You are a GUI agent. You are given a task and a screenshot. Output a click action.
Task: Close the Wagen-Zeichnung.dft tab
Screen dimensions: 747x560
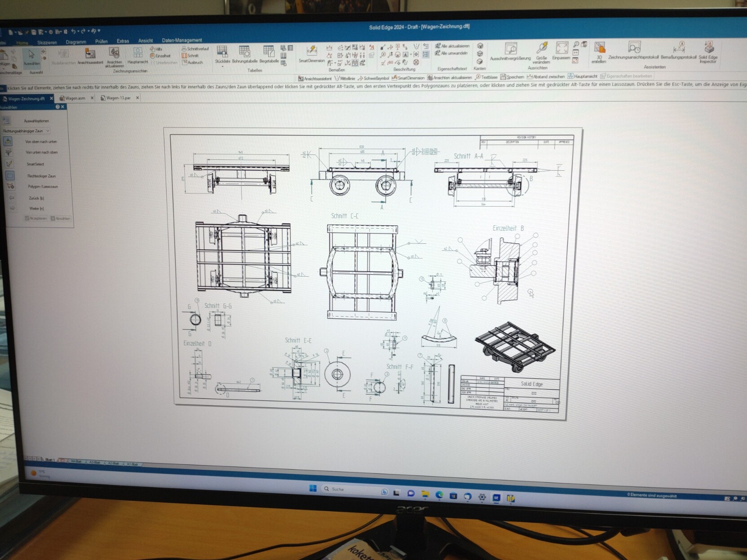click(x=51, y=98)
